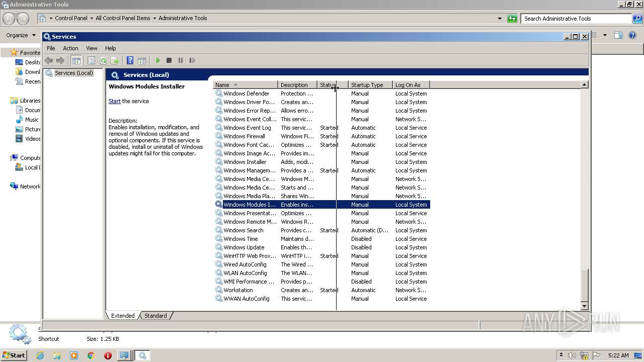Image resolution: width=644 pixels, height=362 pixels.
Task: Select the Windows Event Log service icon
Action: 218,128
